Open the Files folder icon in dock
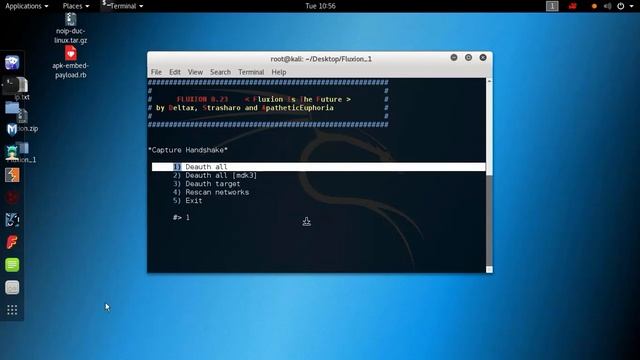 click(12, 107)
